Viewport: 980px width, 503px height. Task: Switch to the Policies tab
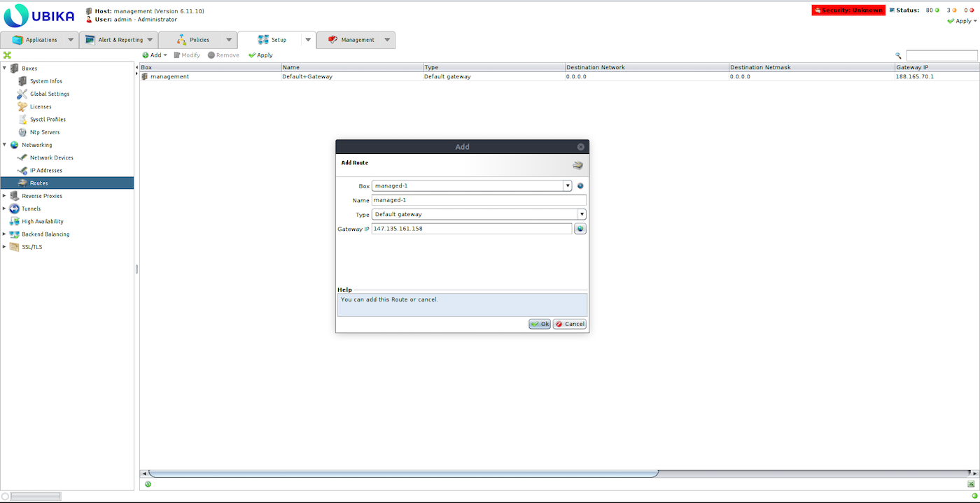199,40
